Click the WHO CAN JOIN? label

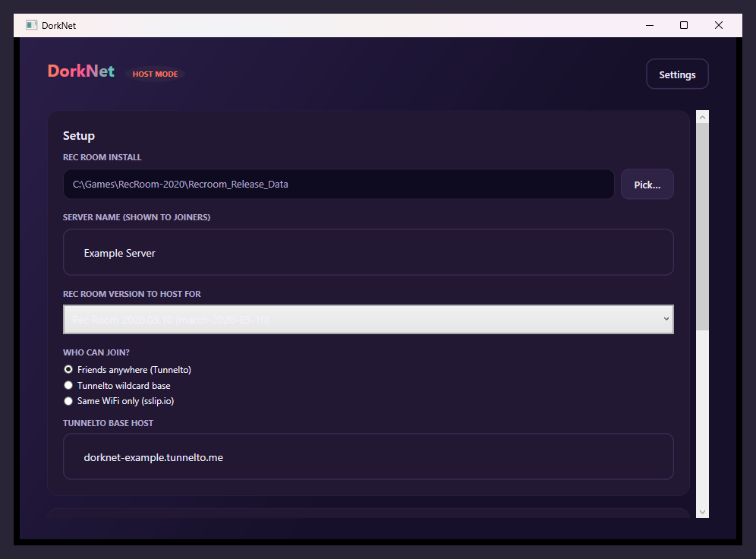pyautogui.click(x=96, y=352)
